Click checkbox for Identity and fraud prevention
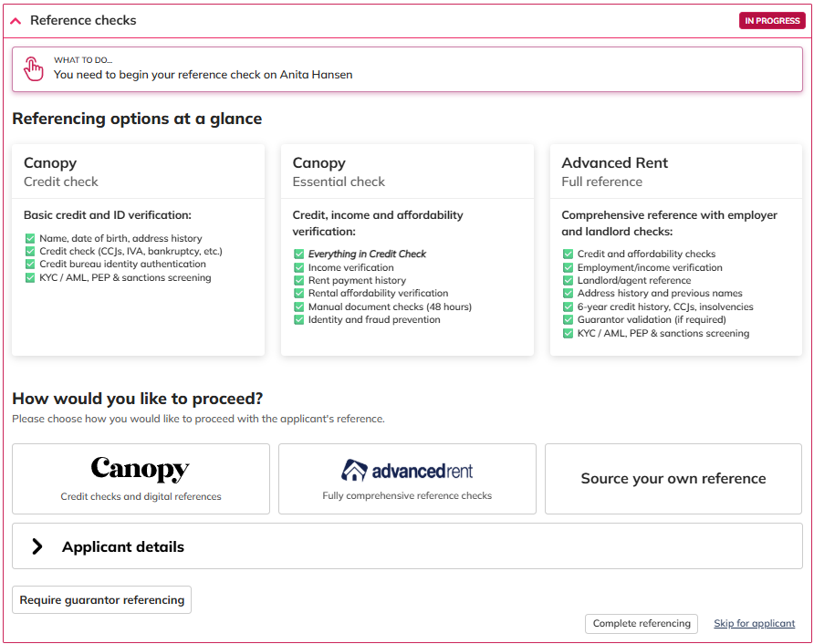The width and height of the screenshot is (814, 644). [298, 320]
